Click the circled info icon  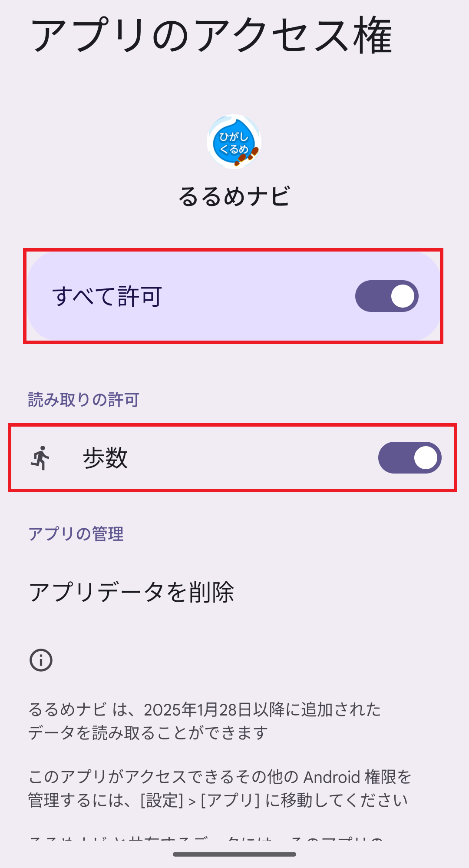click(x=41, y=660)
